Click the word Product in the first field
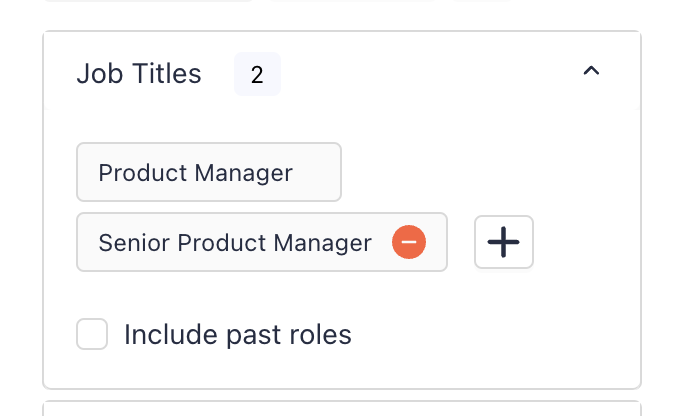The image size is (674, 416). click(143, 173)
